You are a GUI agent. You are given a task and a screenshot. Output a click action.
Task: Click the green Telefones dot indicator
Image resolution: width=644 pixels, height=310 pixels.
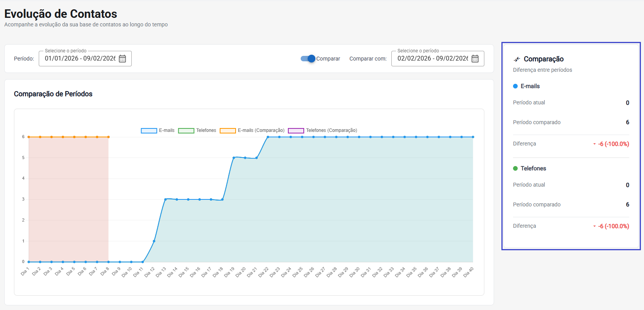pos(515,168)
